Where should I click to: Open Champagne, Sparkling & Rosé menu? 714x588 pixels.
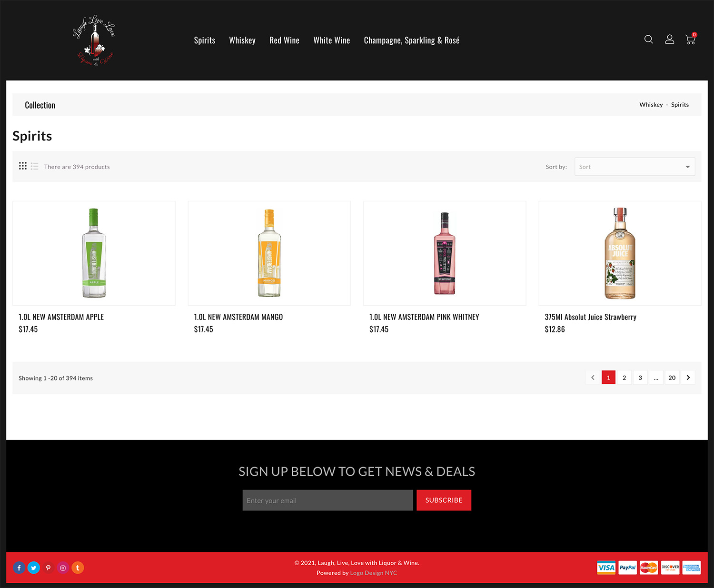point(411,40)
